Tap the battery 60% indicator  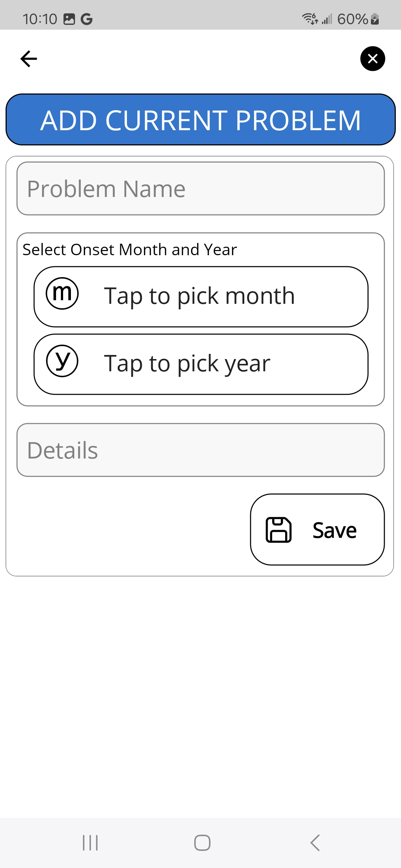click(358, 19)
